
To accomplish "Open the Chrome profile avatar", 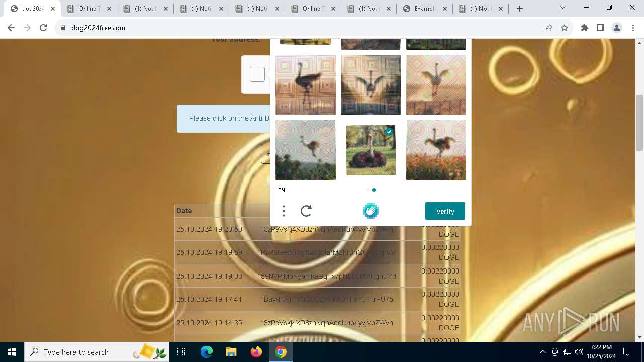I will click(x=617, y=28).
